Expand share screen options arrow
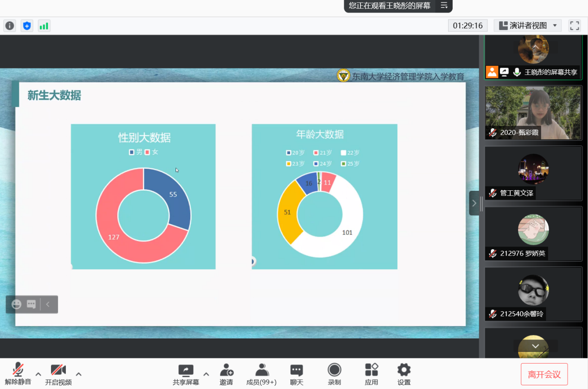Viewport: 588px width, 389px height. [x=206, y=374]
